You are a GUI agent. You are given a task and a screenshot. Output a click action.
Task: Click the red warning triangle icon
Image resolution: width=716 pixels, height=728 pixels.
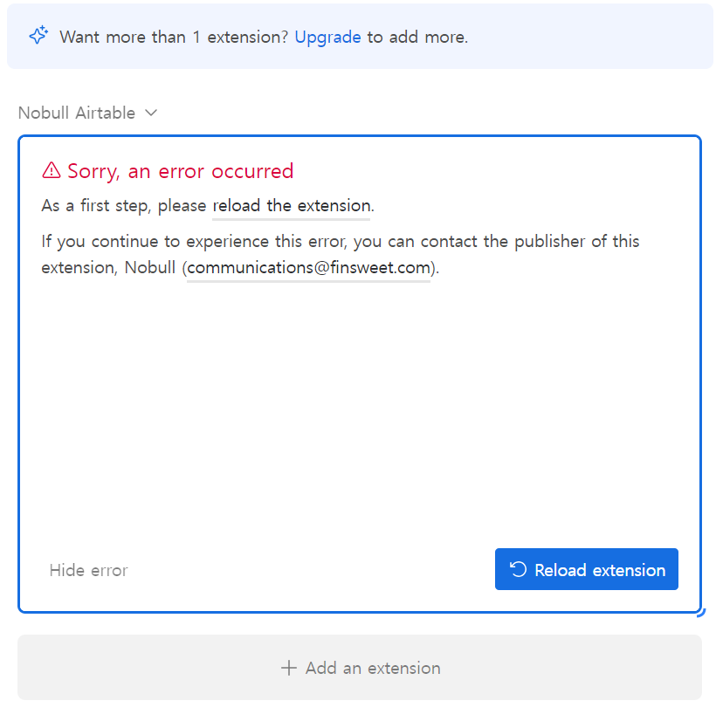point(51,170)
